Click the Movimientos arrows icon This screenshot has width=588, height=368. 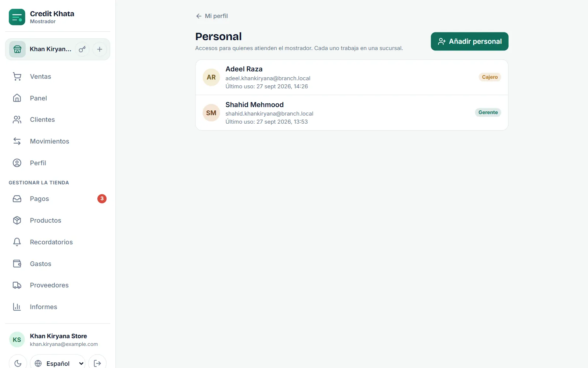pyautogui.click(x=17, y=141)
